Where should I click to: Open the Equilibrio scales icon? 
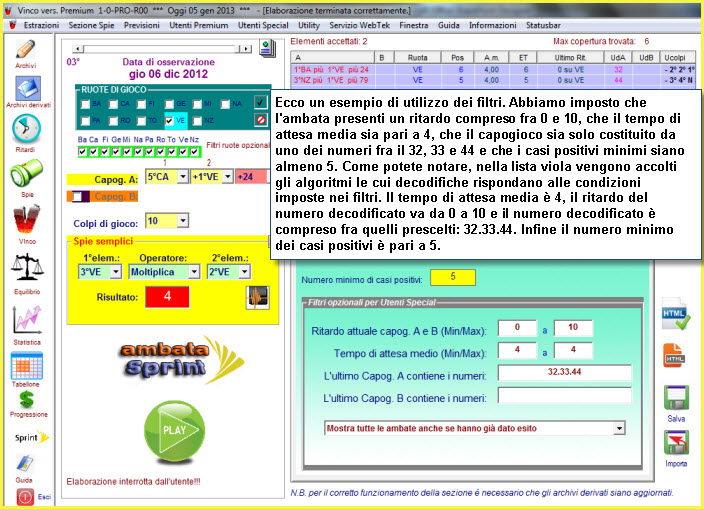pos(27,267)
